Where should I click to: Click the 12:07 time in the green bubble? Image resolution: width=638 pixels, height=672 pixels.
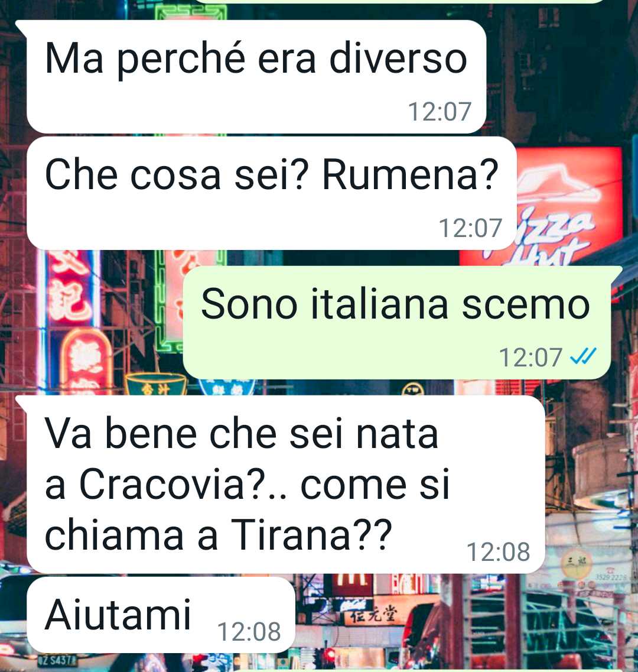530,358
